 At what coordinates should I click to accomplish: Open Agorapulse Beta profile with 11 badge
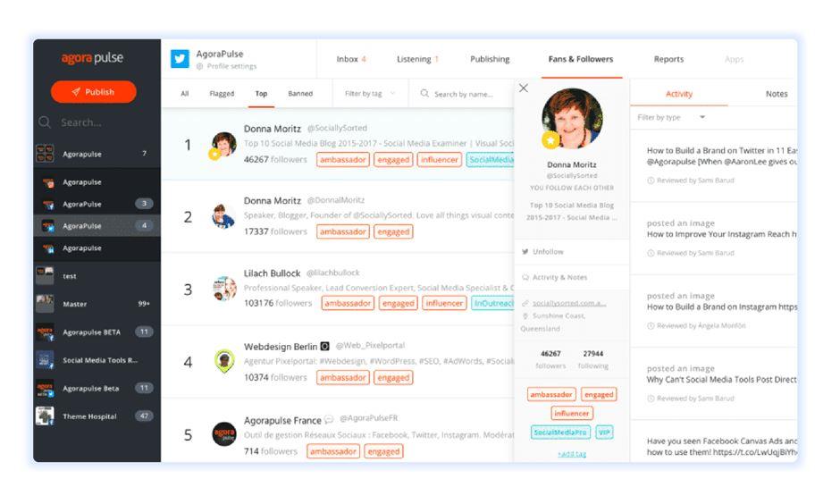pyautogui.click(x=97, y=389)
